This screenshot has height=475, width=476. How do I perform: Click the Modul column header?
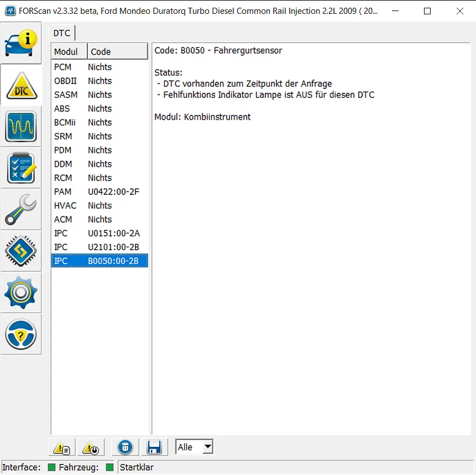coord(69,52)
